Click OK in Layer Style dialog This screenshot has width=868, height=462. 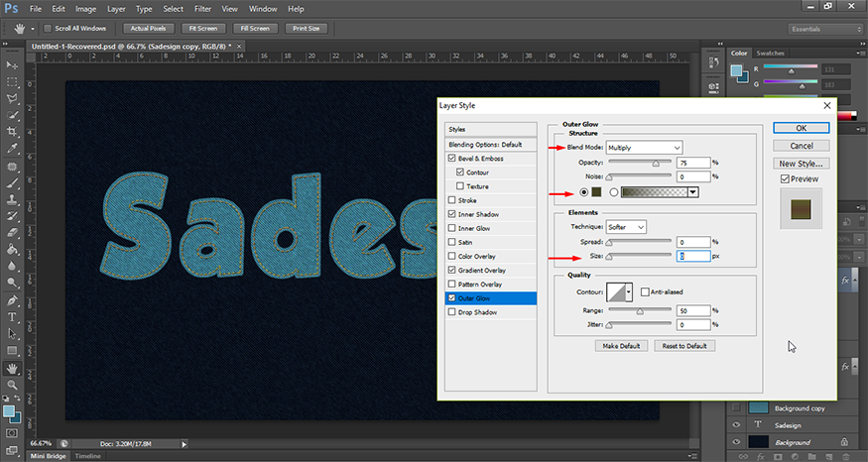tap(801, 128)
